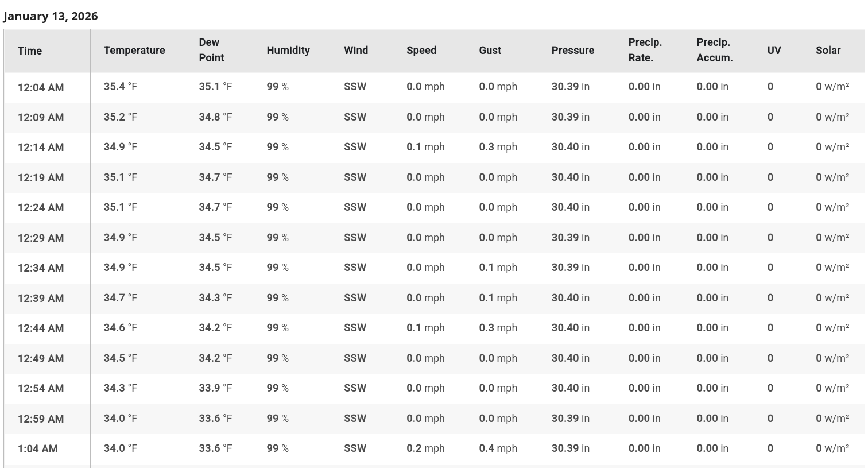The image size is (868, 468).
Task: Click the 35.4 °F temperature reading
Action: point(121,87)
